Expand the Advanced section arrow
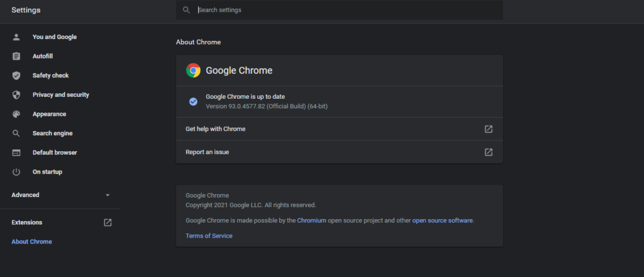This screenshot has width=644, height=277. pos(108,195)
